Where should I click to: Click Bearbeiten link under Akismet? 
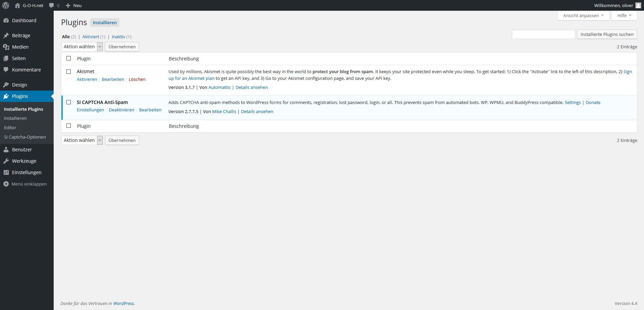click(x=113, y=80)
